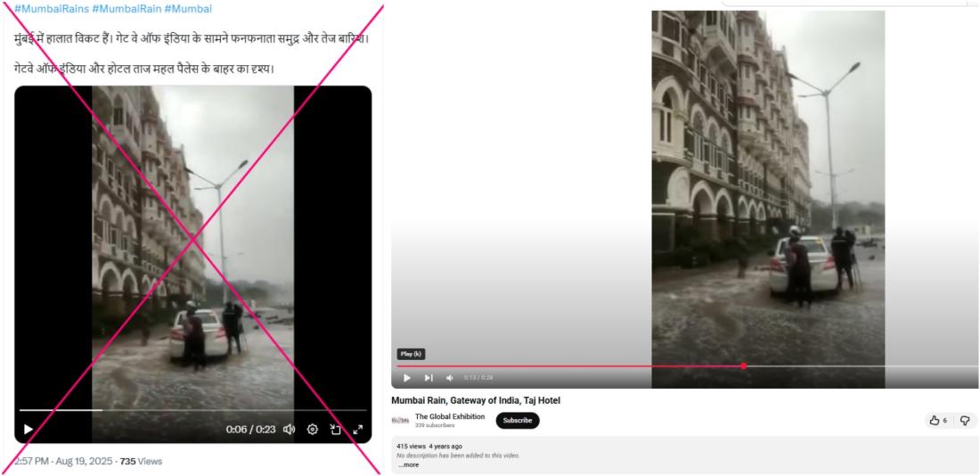Play the YouTube video

click(407, 378)
